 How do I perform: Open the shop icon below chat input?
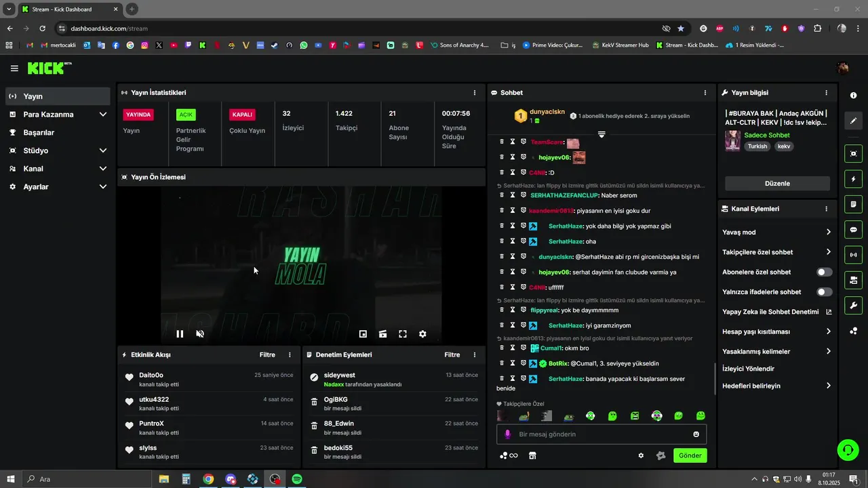point(532,455)
